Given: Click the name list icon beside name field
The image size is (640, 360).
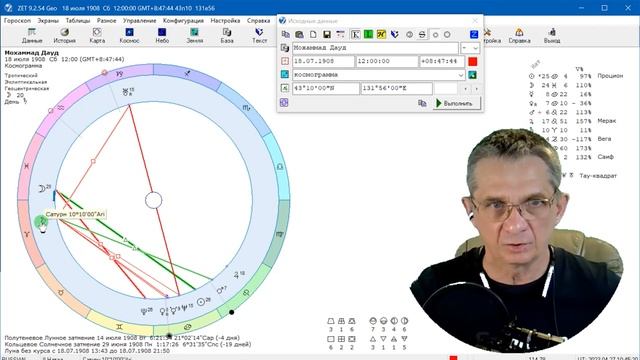Looking at the screenshot, I should click(x=285, y=48).
